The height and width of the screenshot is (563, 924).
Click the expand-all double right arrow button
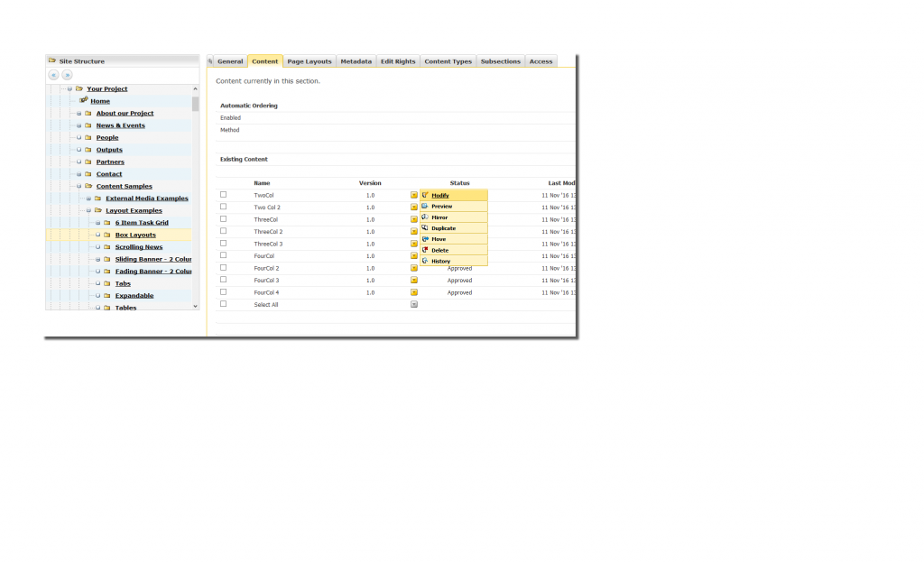tap(67, 75)
